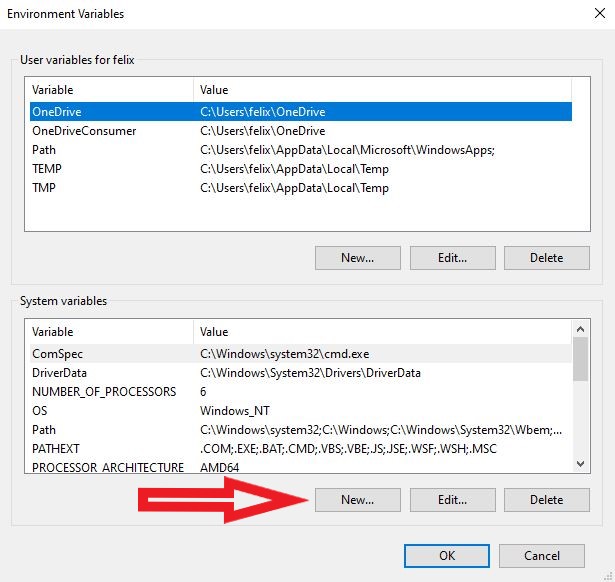615x582 pixels.
Task: Click New button under System variables
Action: [x=357, y=499]
